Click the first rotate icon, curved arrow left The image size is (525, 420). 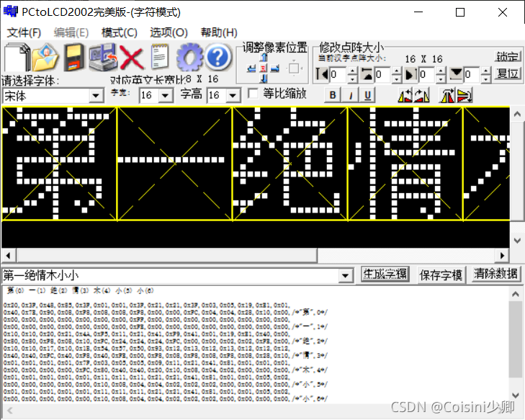click(405, 96)
